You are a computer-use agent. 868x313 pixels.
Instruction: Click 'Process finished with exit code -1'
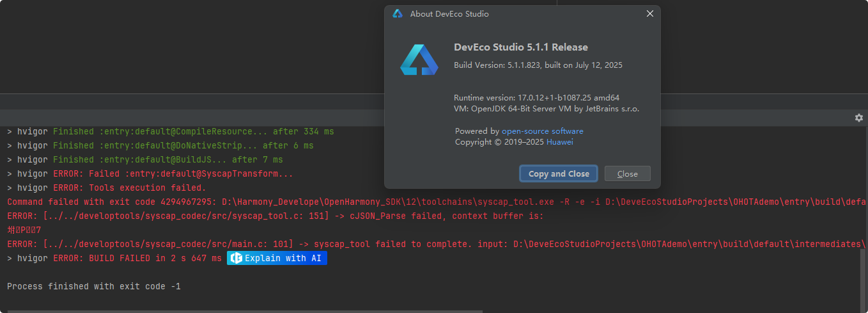tap(94, 286)
